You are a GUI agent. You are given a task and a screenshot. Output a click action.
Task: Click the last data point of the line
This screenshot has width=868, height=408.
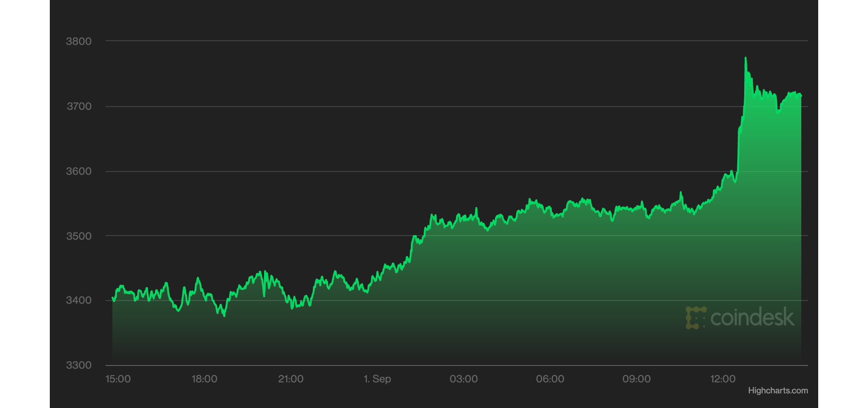click(801, 96)
